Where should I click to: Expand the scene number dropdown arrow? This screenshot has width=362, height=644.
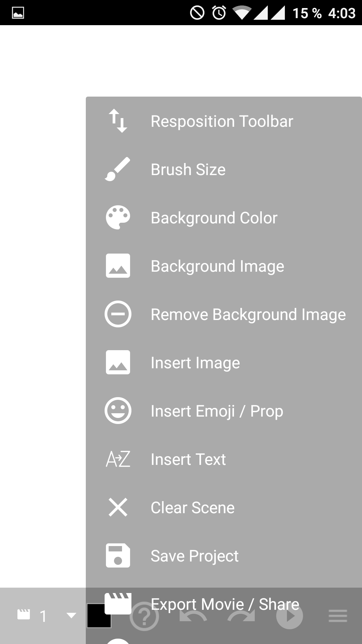point(71,615)
